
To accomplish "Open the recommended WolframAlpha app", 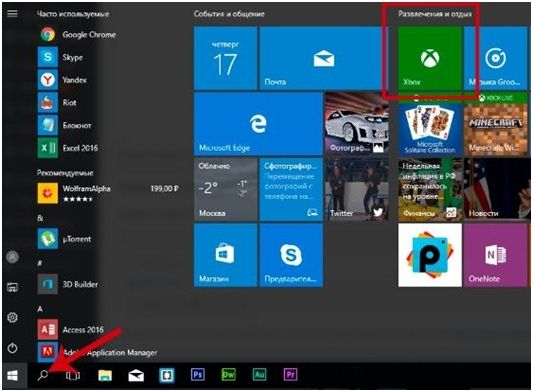I will tap(109, 193).
